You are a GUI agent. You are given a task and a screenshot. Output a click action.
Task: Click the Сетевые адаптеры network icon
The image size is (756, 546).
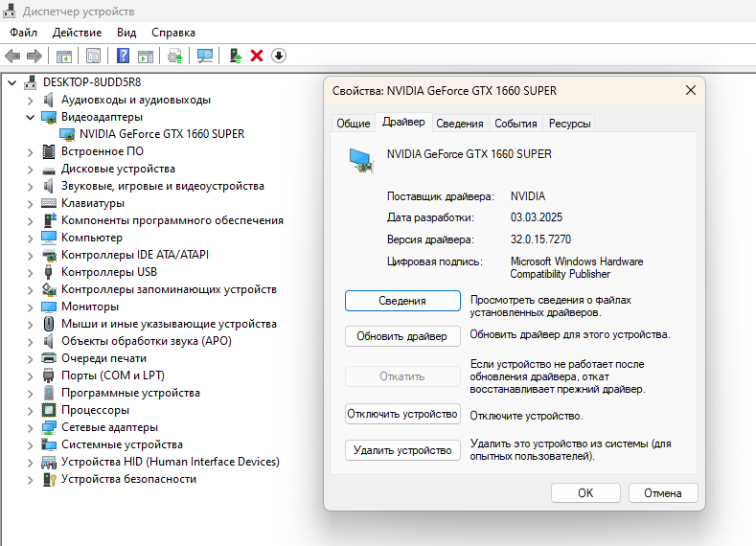click(49, 427)
